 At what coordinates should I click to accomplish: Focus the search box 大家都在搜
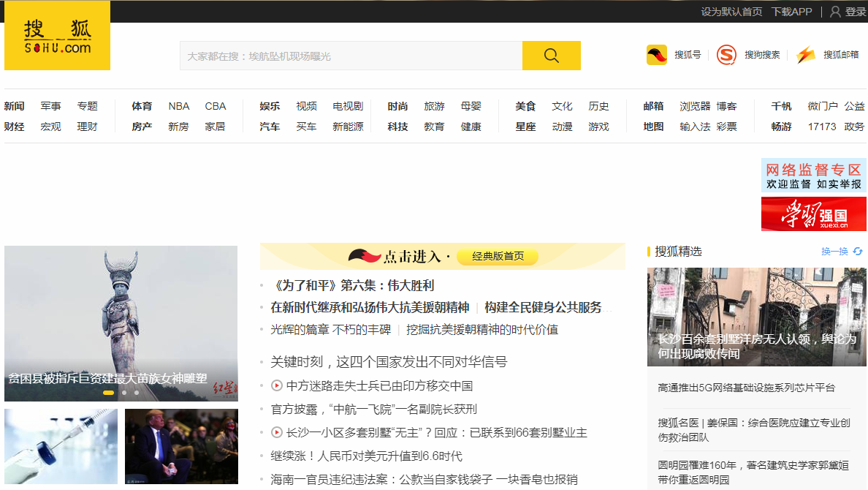(x=351, y=56)
